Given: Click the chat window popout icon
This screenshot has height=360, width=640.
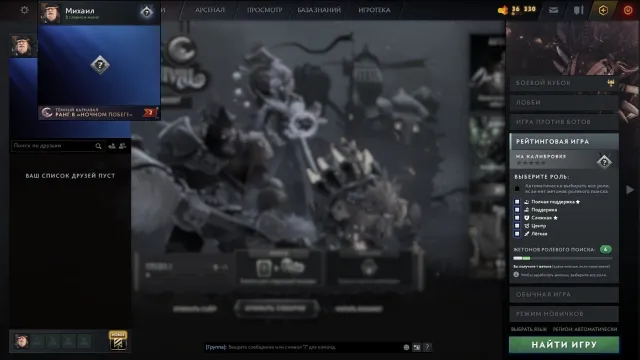Looking at the screenshot, I should [x=416, y=347].
